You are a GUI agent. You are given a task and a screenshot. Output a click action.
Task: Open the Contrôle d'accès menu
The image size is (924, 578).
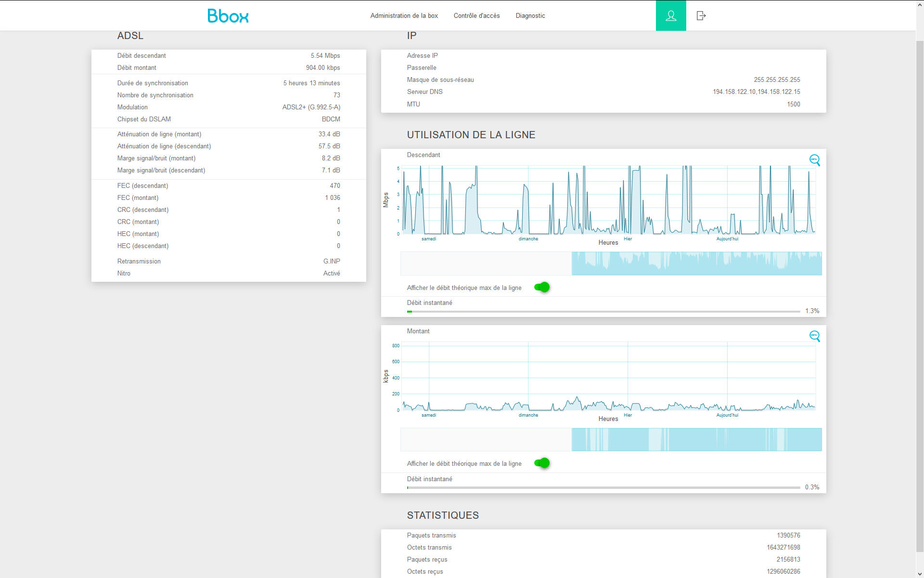coord(476,16)
